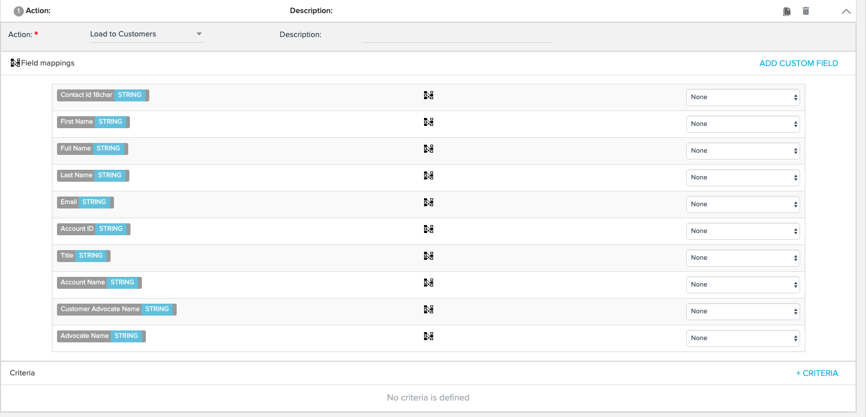Viewport: 868px width, 417px height.
Task: Click mapping icon in Title row
Action: [x=429, y=256]
